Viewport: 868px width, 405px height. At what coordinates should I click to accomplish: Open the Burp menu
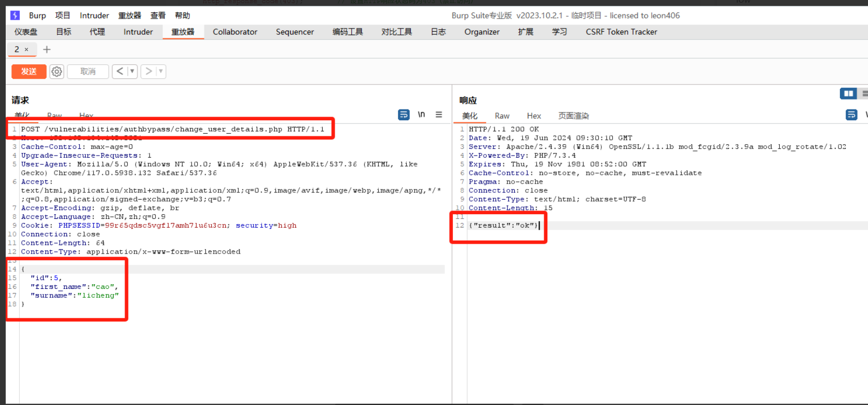(x=37, y=16)
